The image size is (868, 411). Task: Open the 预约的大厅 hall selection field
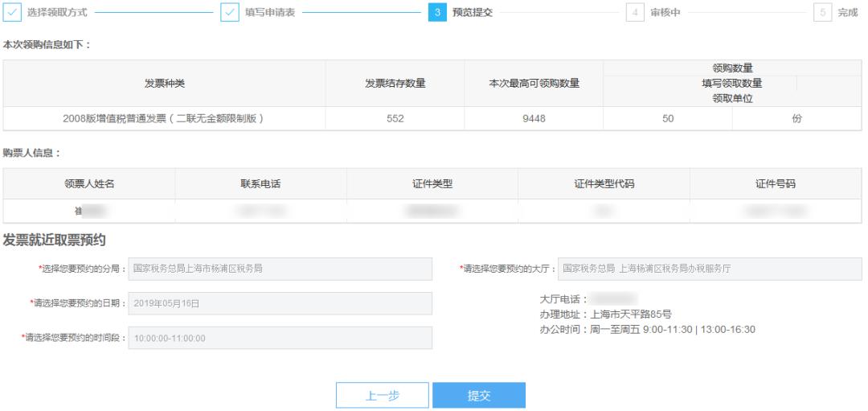(709, 269)
